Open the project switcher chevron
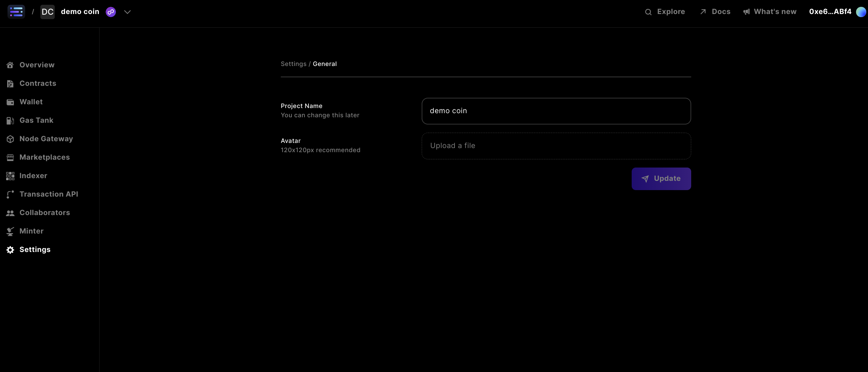Screen dimensions: 868x372 click(x=127, y=12)
